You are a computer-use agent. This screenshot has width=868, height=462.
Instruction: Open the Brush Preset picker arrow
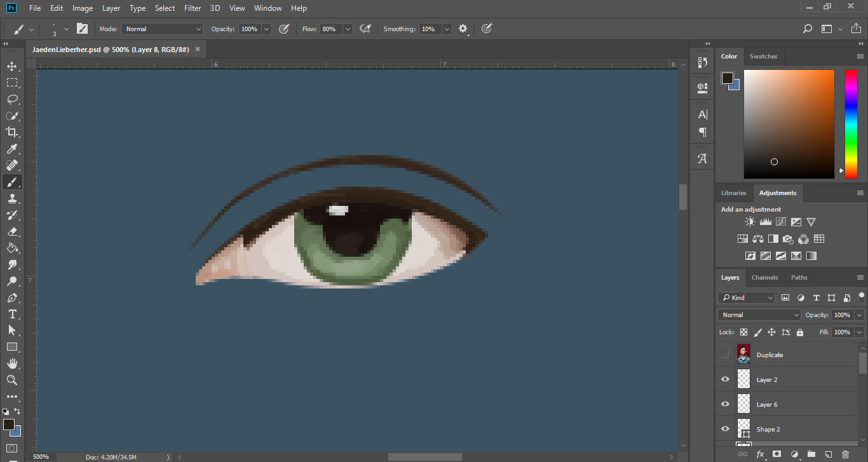click(66, 29)
